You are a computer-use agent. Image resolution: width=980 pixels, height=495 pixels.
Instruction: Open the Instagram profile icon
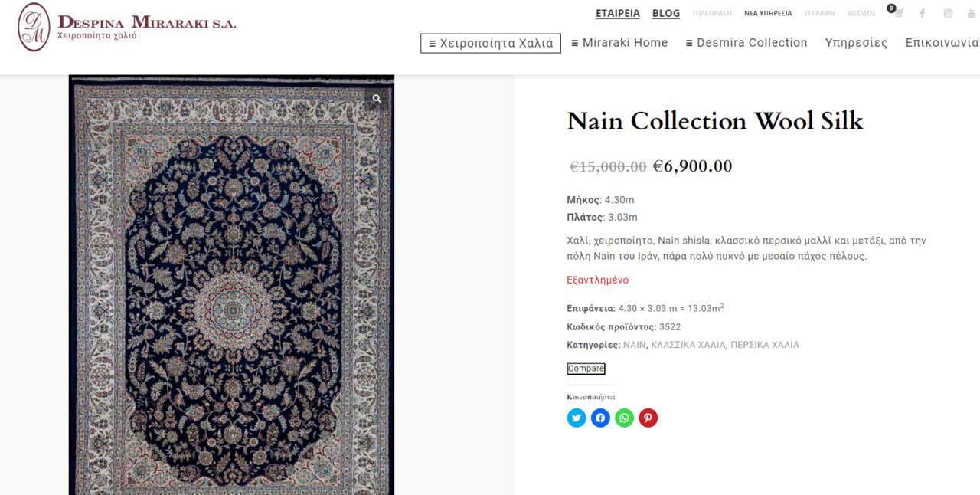click(948, 13)
